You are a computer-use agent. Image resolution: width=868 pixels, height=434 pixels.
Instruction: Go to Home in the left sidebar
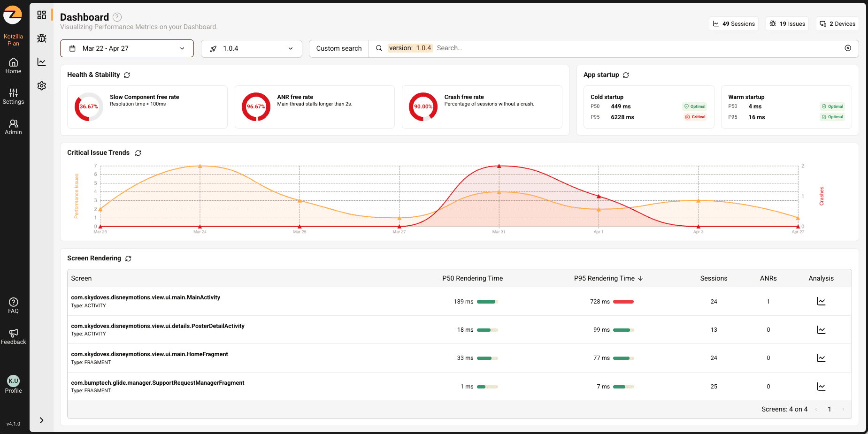tap(13, 66)
